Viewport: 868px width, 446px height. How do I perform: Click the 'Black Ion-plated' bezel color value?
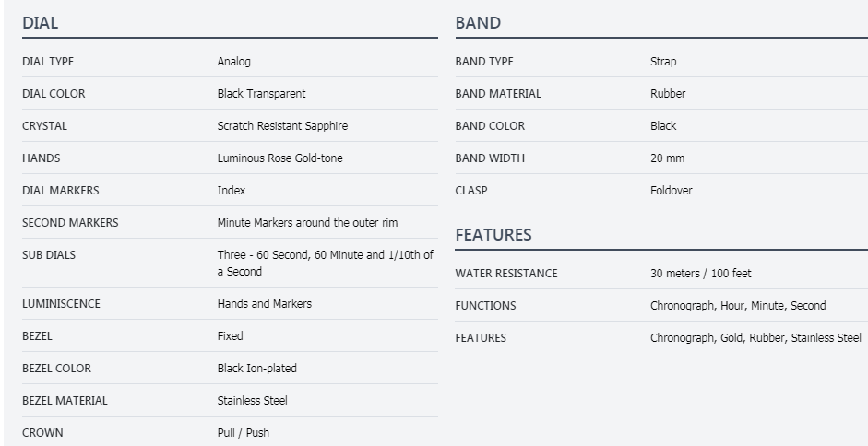pos(256,369)
